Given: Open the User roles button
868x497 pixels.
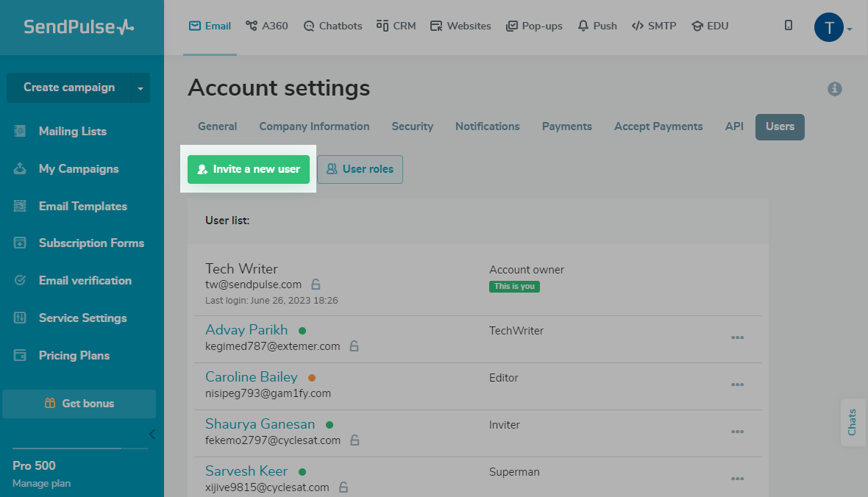Looking at the screenshot, I should 360,169.
